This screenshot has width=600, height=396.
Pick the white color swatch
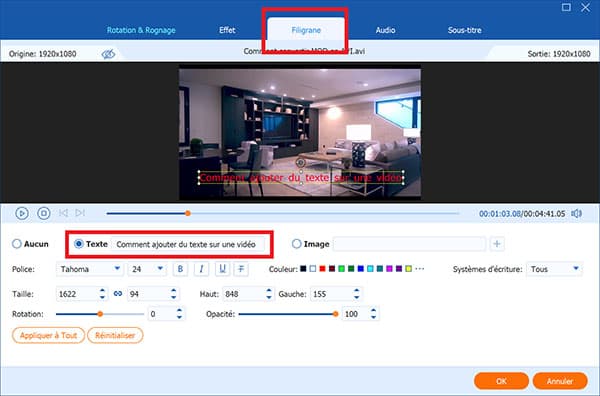click(x=313, y=269)
